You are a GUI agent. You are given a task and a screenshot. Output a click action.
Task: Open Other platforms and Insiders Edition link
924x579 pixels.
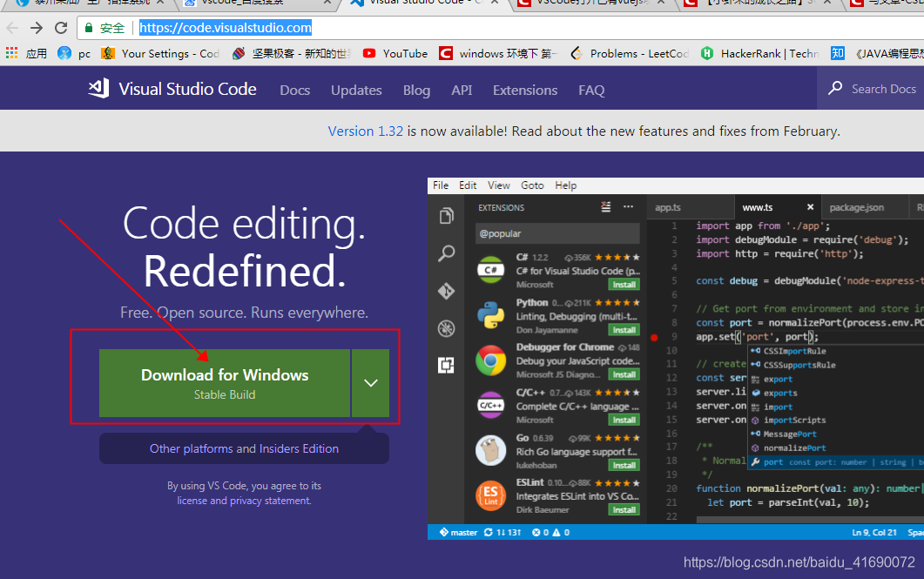coord(244,448)
